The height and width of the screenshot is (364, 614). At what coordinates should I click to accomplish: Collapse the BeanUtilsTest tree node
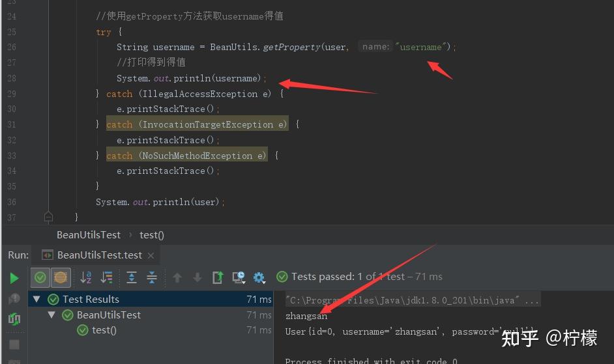(51, 315)
